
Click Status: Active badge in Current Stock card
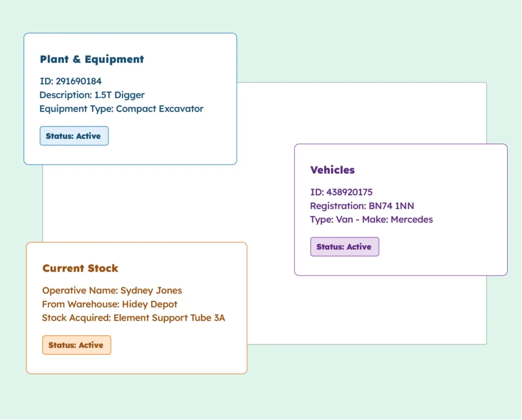76,345
